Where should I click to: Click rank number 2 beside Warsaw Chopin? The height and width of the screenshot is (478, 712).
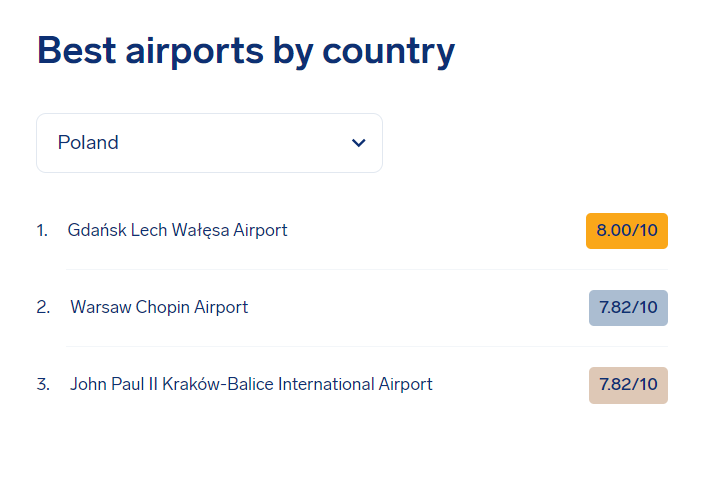tap(43, 307)
